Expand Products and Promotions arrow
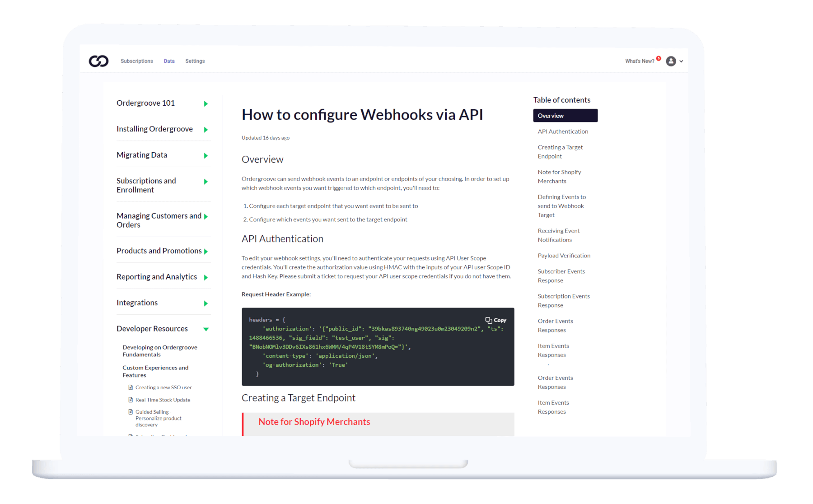This screenshot has height=504, width=813. [206, 252]
